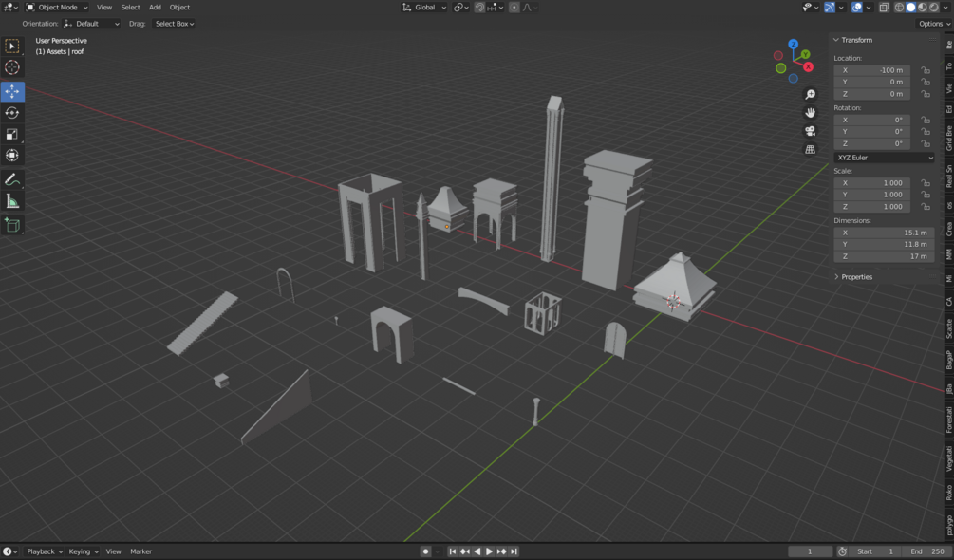Open the Marker menu
This screenshot has height=560, width=954.
140,551
